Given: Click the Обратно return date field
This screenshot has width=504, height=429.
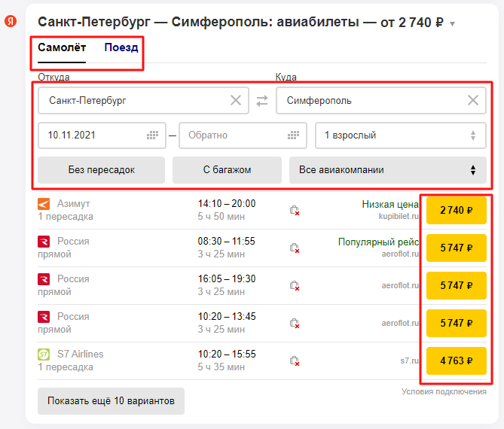Looking at the screenshot, I should 243,135.
